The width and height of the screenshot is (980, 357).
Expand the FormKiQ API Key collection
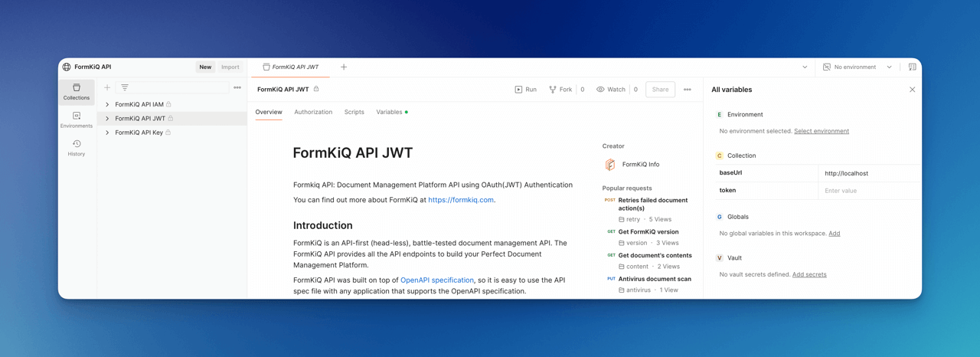107,133
